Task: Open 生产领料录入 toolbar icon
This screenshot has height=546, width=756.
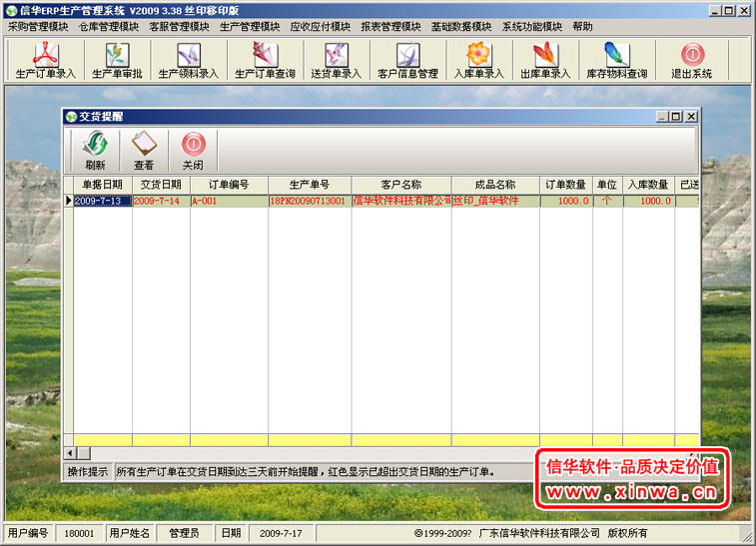Action: click(x=189, y=60)
